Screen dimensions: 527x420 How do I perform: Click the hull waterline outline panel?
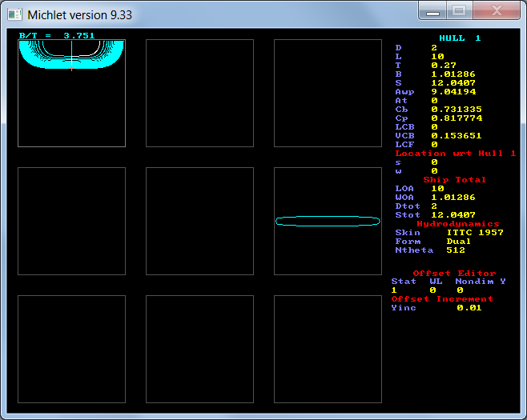point(328,221)
